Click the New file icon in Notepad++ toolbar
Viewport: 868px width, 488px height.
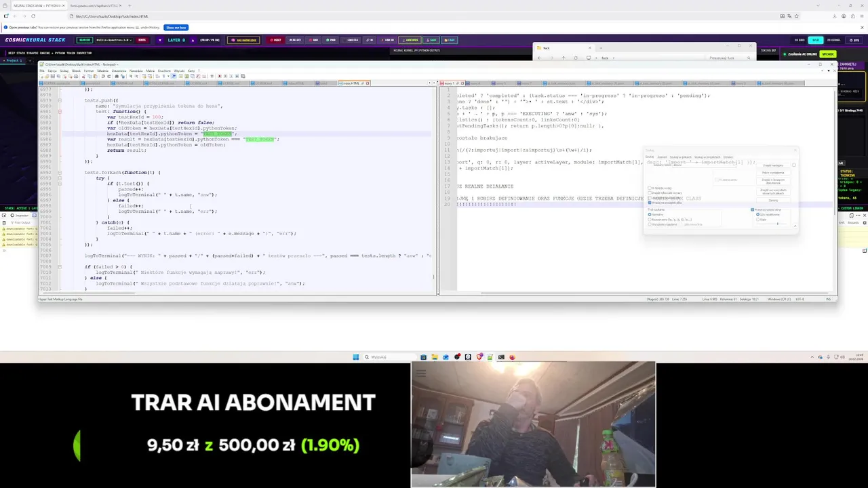click(41, 76)
